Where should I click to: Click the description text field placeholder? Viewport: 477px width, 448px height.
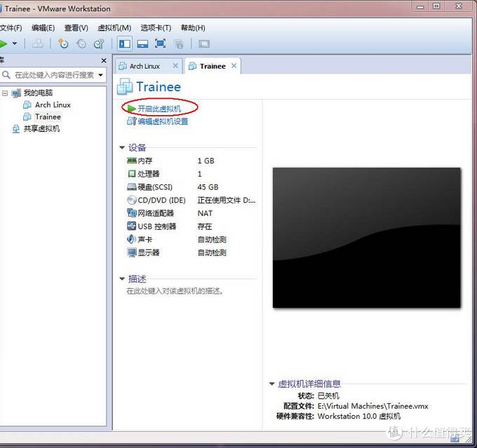coord(175,291)
